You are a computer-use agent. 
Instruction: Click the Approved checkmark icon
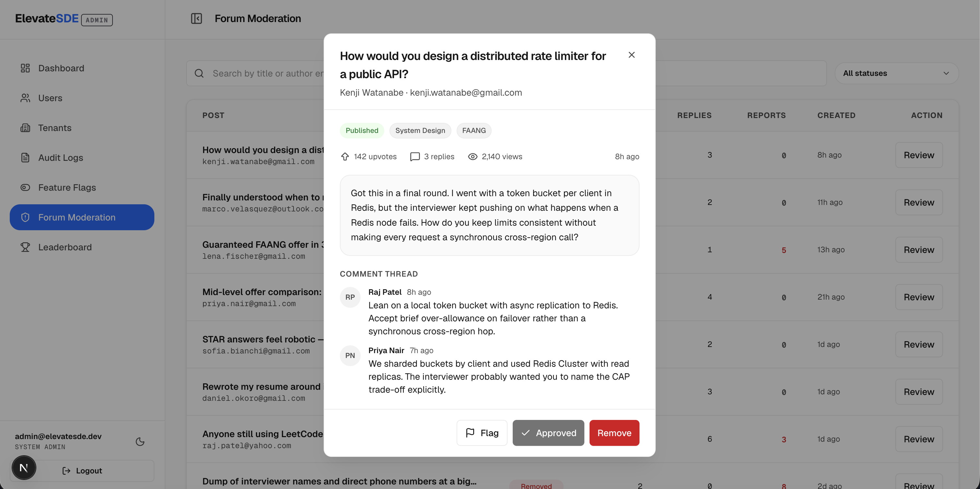[525, 433]
